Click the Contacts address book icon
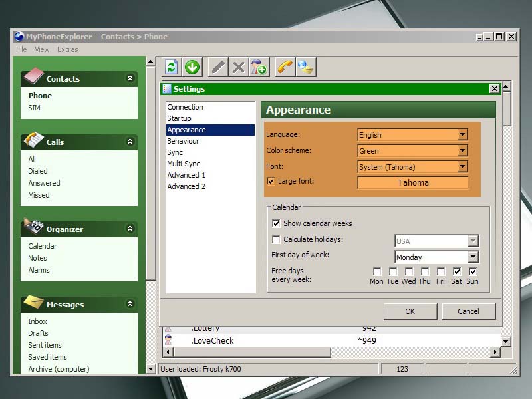532x399 pixels. pyautogui.click(x=34, y=76)
